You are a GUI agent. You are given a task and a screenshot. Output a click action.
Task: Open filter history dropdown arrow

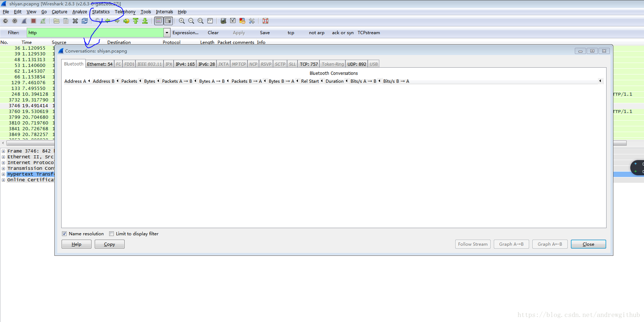(x=167, y=33)
